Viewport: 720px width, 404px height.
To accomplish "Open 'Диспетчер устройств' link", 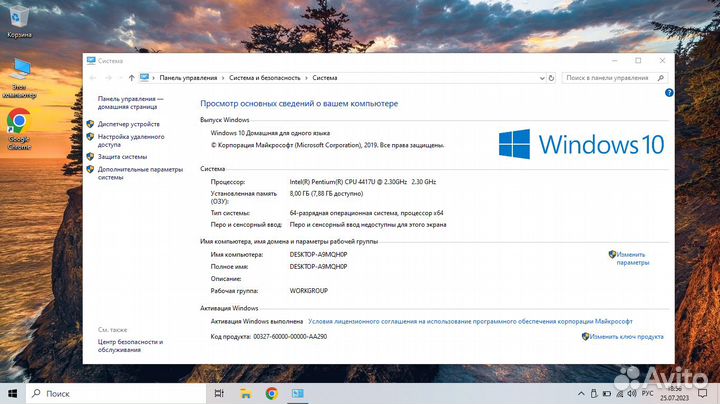I will pyautogui.click(x=129, y=124).
